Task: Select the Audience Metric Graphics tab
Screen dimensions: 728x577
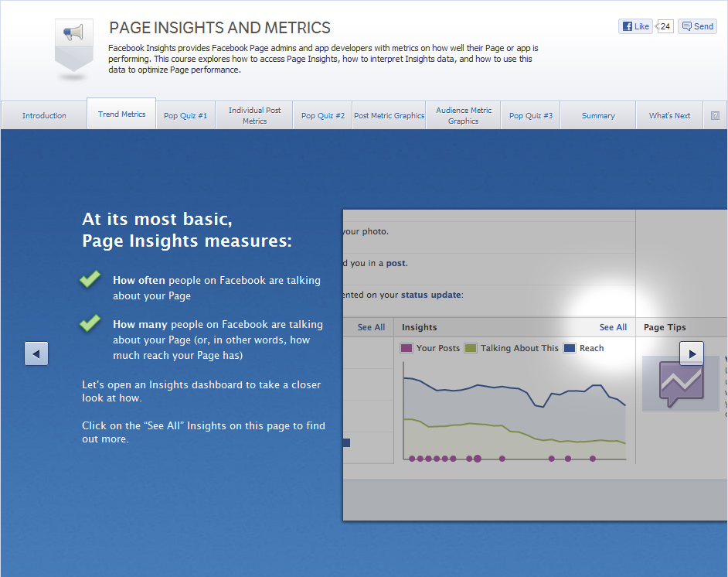Action: click(464, 116)
